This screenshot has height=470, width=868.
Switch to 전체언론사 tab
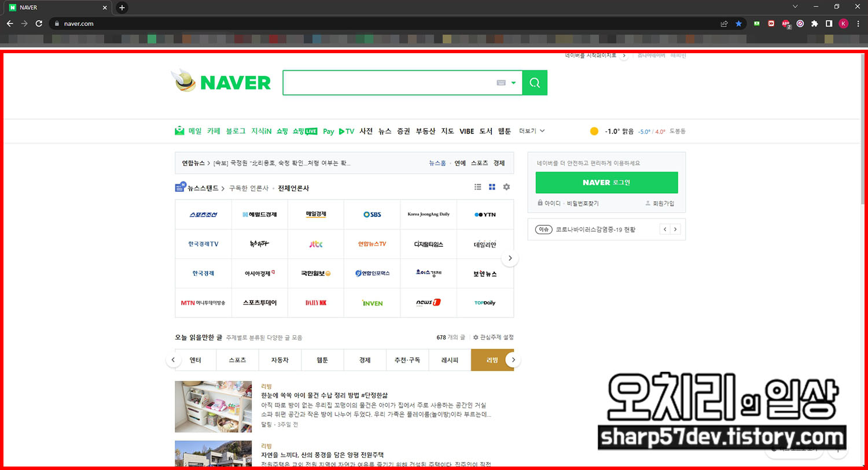(x=293, y=188)
